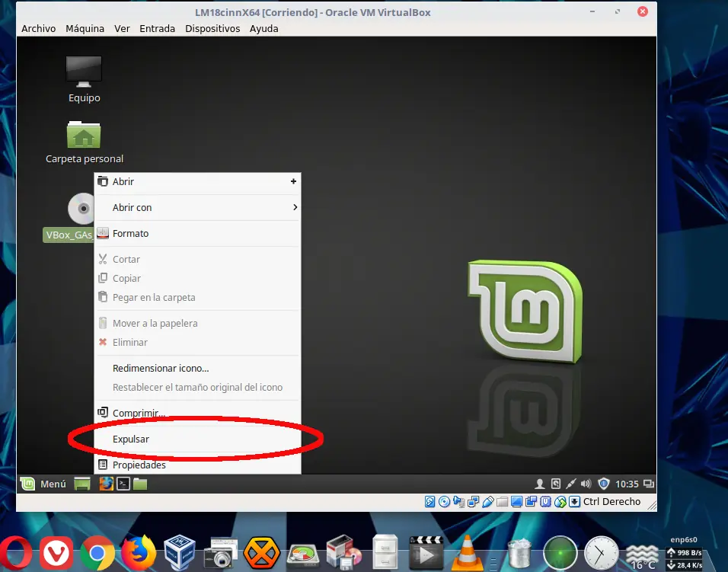Open the orange X hexagon app in dock
The height and width of the screenshot is (572, 728).
[x=262, y=553]
